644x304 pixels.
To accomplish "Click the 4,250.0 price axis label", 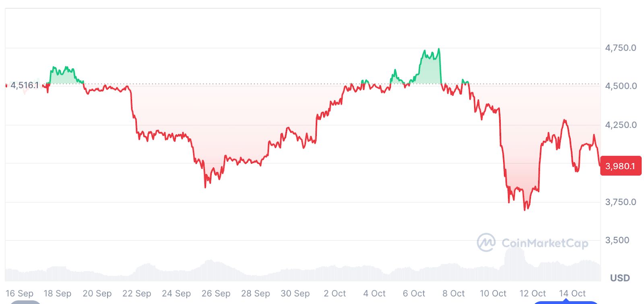I will tap(621, 125).
